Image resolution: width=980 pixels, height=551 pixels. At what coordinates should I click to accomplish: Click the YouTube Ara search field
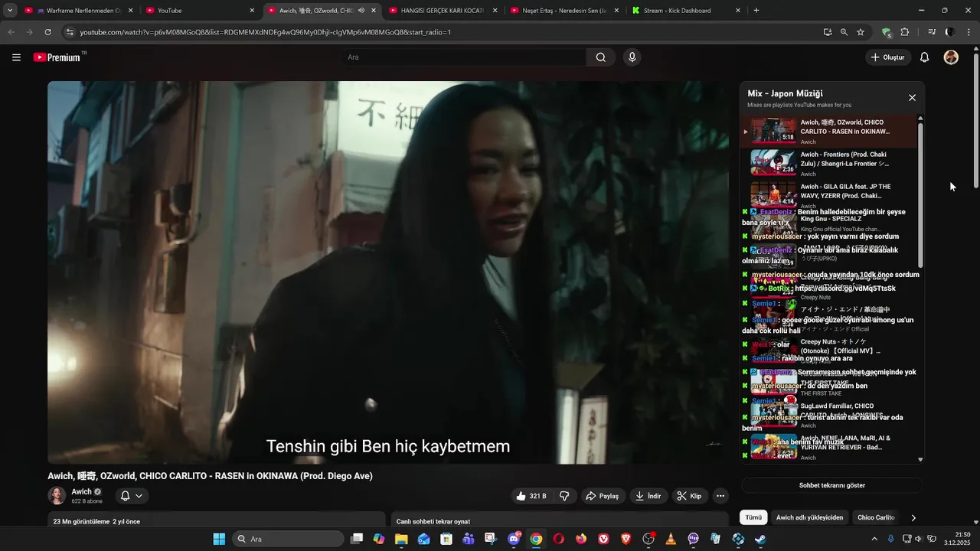pos(464,57)
